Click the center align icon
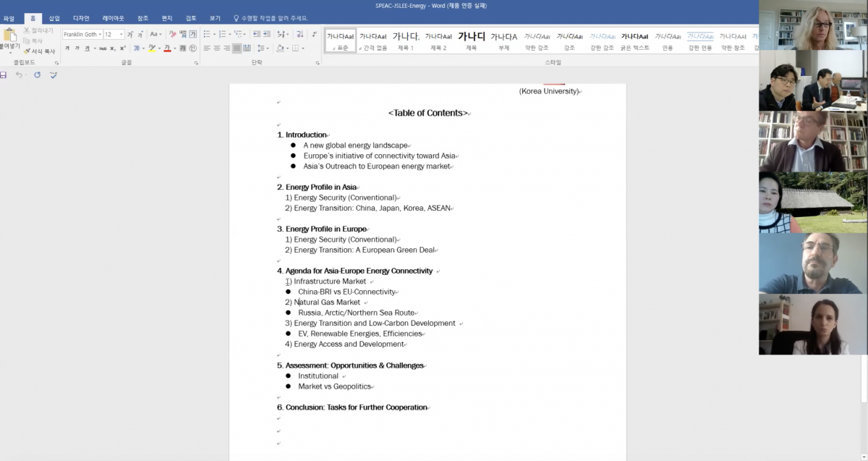The height and width of the screenshot is (461, 868). [217, 48]
